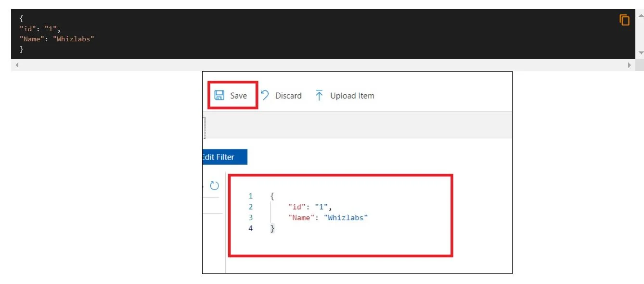
Task: Click the code block's scroll down arrow
Action: click(x=640, y=52)
